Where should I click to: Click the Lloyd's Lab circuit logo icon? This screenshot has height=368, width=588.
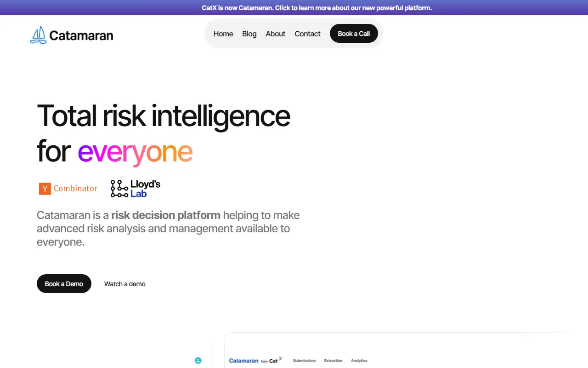[x=119, y=189]
